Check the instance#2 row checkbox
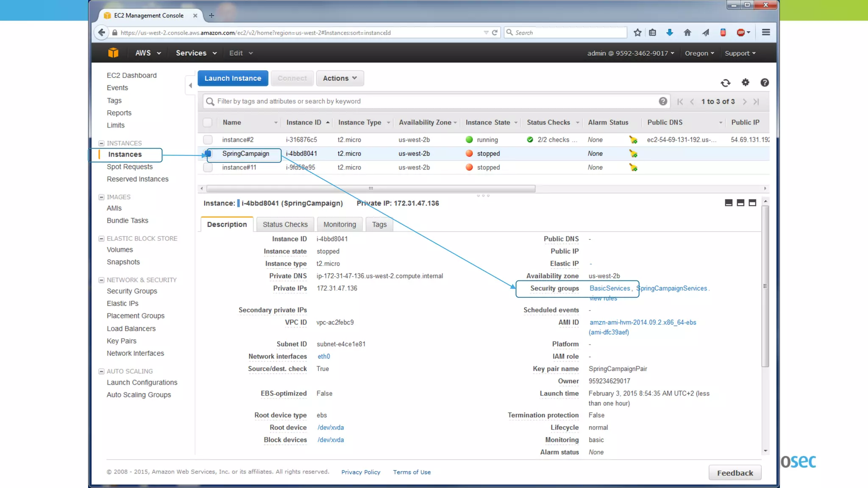The image size is (868, 488). pyautogui.click(x=208, y=140)
